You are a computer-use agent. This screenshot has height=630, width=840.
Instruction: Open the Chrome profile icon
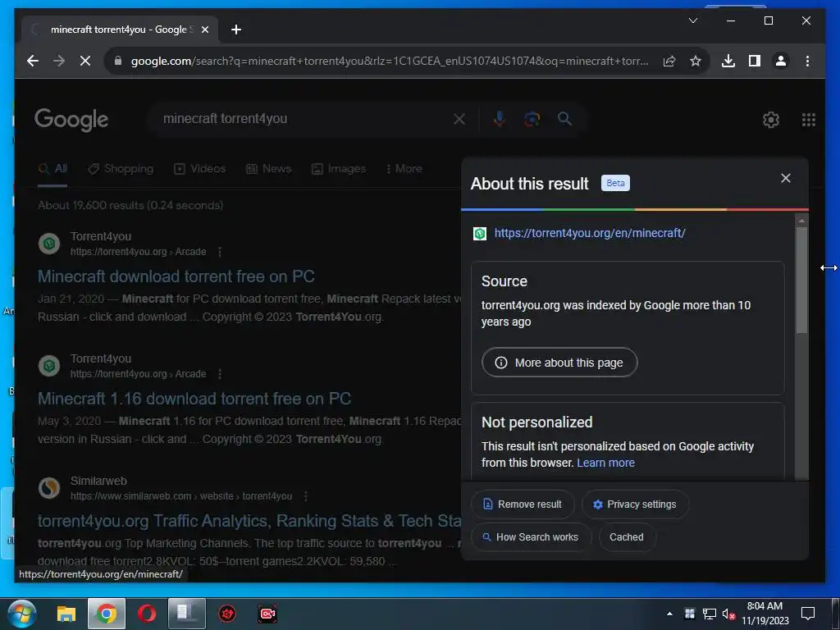click(x=781, y=61)
